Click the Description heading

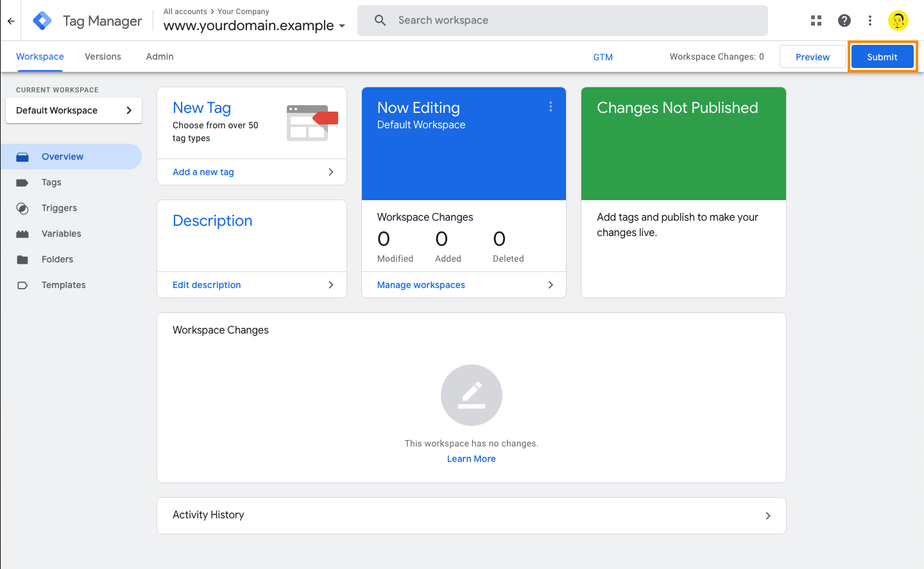coord(212,221)
